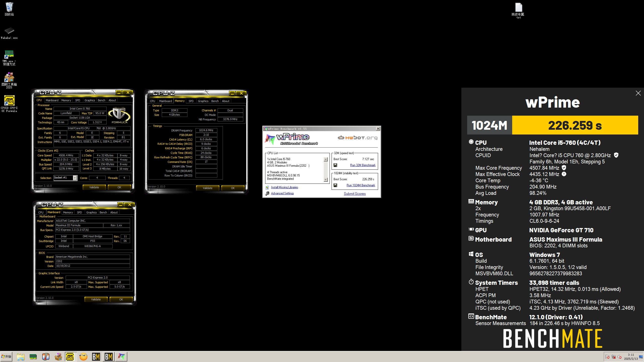
Task: Close the BenchMate wPrime result panel
Action: click(x=638, y=93)
